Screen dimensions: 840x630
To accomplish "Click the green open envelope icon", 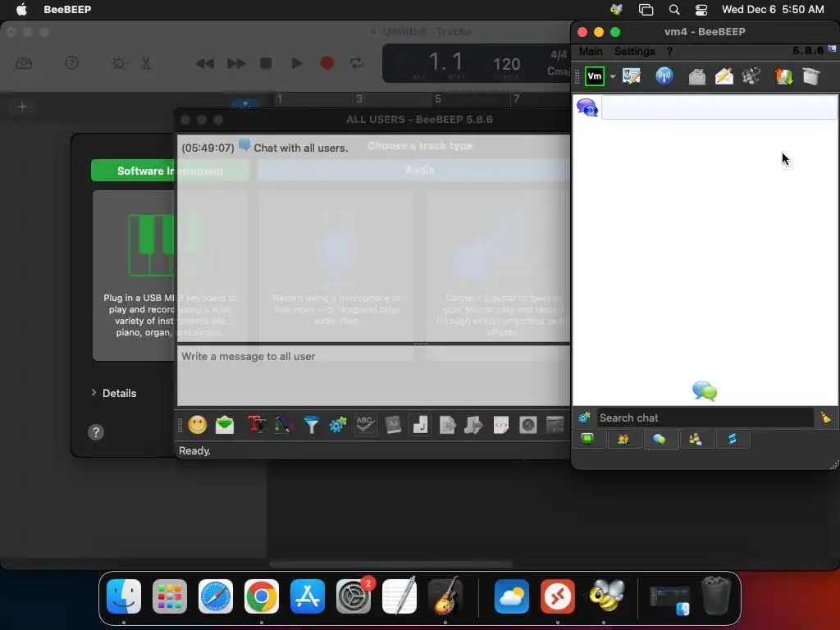I will pos(225,425).
